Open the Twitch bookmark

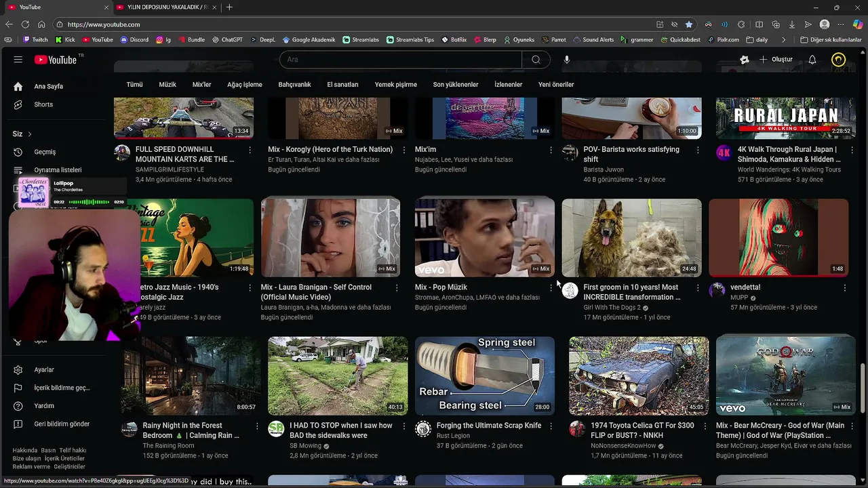tap(35, 40)
